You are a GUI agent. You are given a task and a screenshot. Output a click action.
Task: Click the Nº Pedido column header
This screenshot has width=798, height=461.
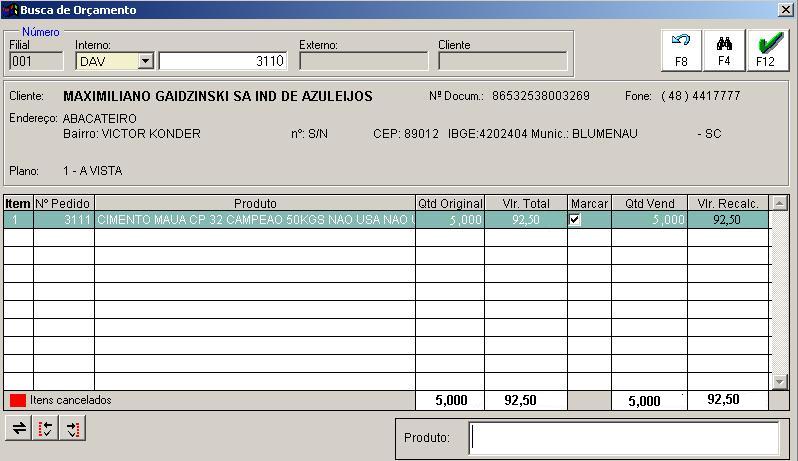[64, 203]
